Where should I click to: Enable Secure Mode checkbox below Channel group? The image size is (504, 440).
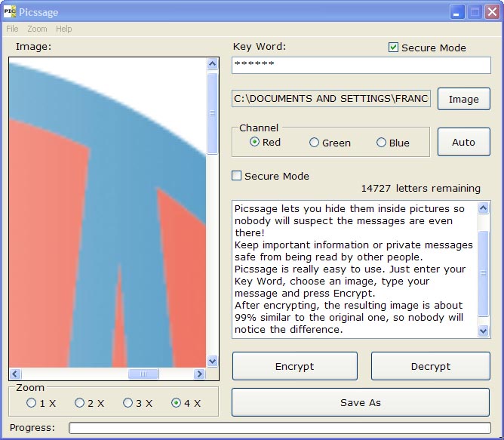pyautogui.click(x=237, y=176)
